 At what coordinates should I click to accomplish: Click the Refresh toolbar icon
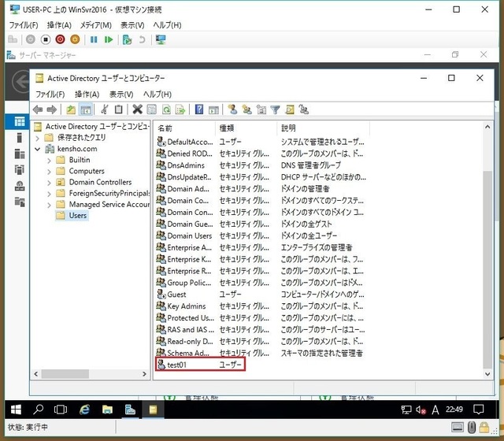(166, 109)
